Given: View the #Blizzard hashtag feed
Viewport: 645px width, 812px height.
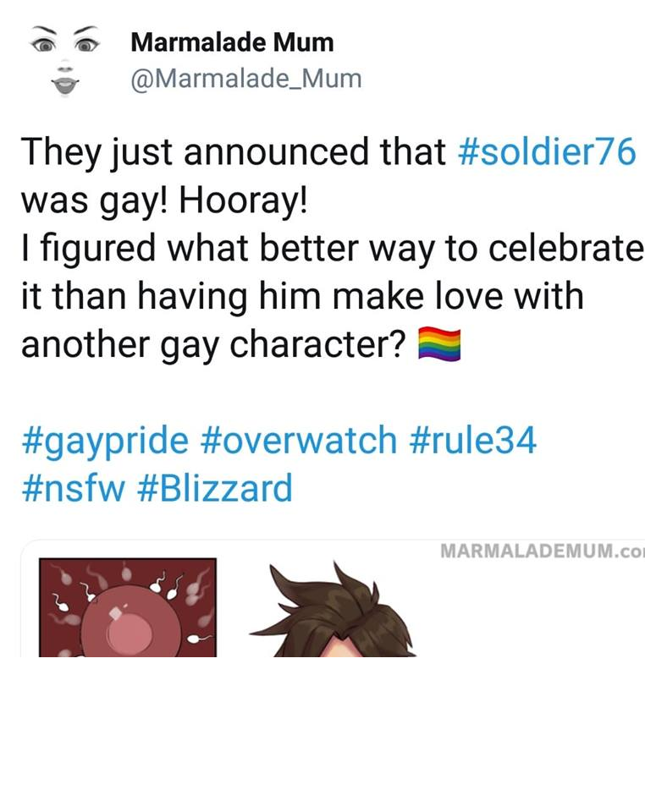Looking at the screenshot, I should [215, 488].
